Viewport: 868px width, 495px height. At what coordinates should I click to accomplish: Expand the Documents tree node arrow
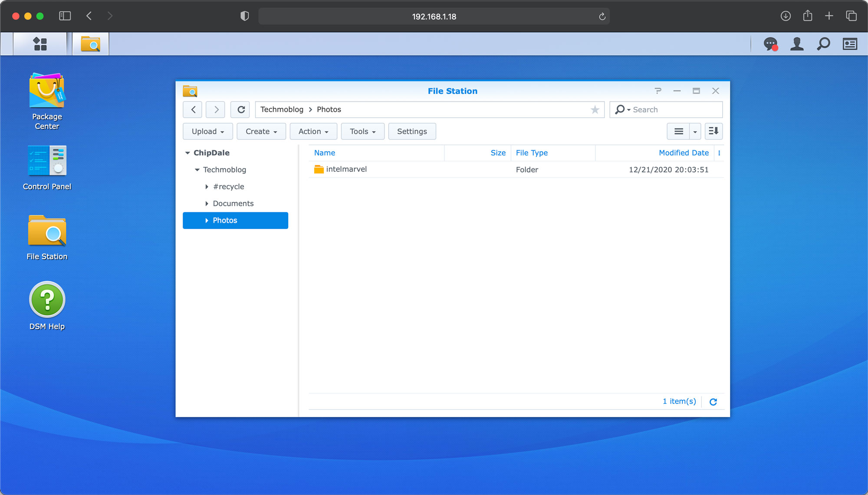point(207,204)
